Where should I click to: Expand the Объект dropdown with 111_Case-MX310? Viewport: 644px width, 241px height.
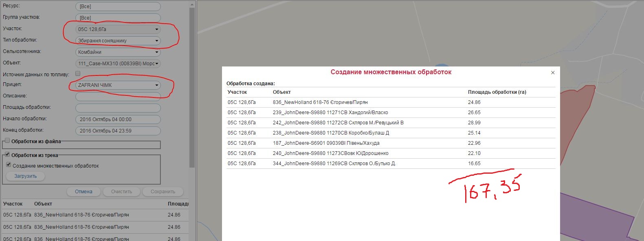(118, 64)
